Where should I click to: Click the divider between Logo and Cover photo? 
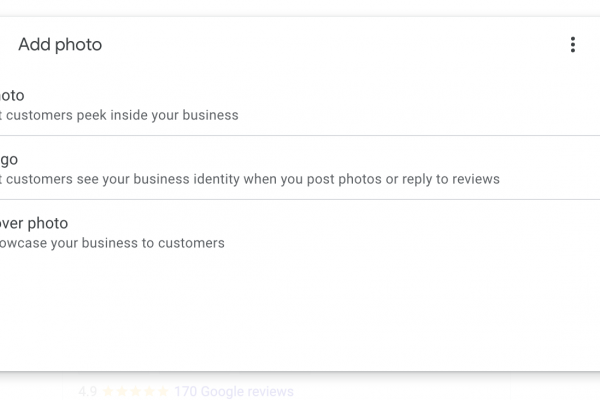(300, 199)
